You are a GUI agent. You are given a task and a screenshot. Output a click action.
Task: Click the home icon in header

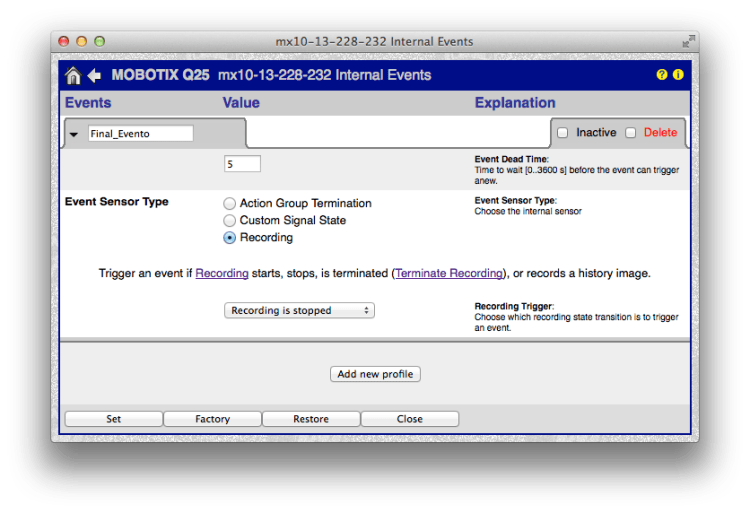(x=73, y=76)
